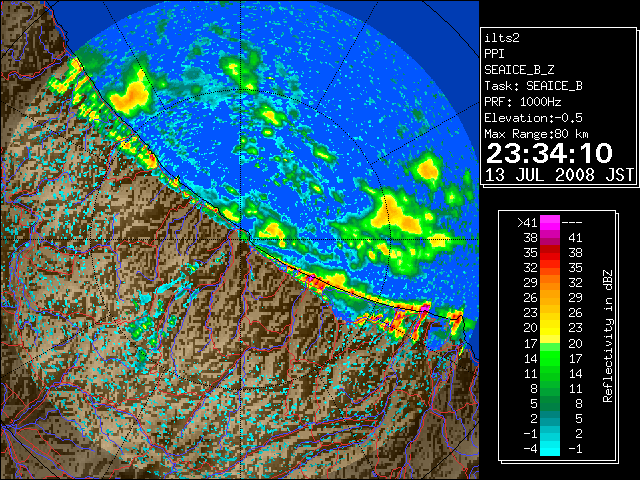The height and width of the screenshot is (480, 640).
Task: Select the 'SEAICE_B_Z' product name text
Action: tap(519, 70)
